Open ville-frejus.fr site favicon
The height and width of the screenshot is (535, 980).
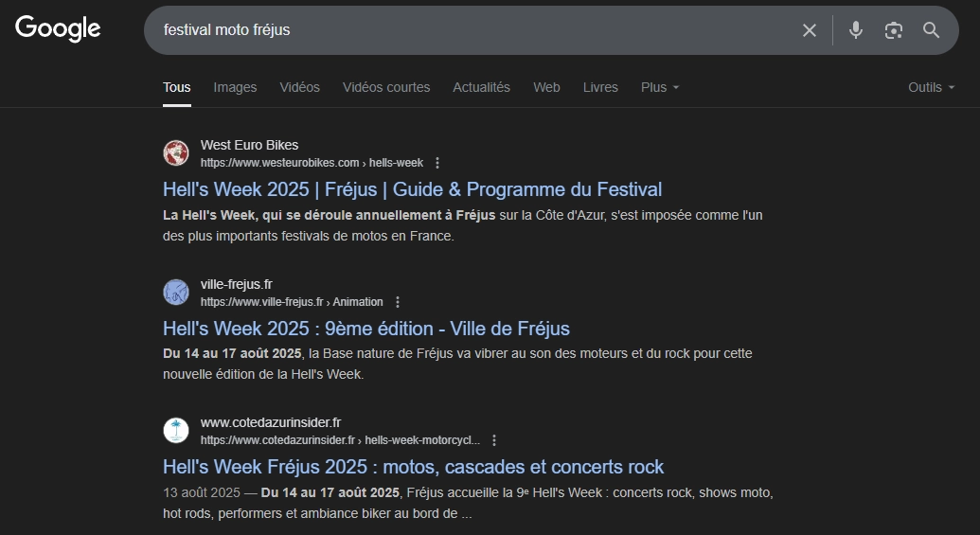click(x=176, y=292)
